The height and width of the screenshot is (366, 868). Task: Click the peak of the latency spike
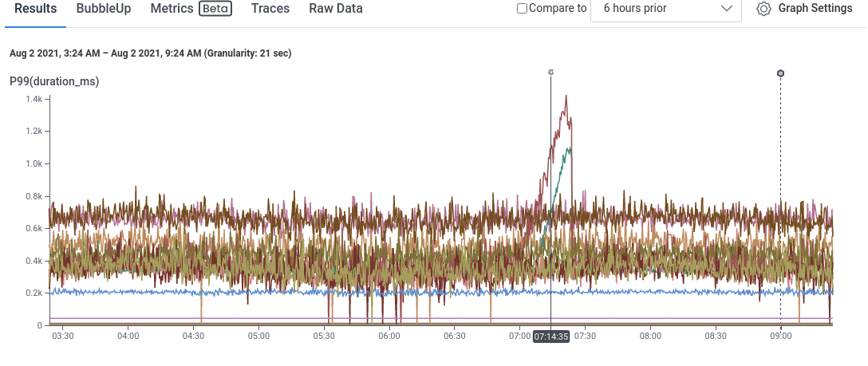pyautogui.click(x=566, y=96)
